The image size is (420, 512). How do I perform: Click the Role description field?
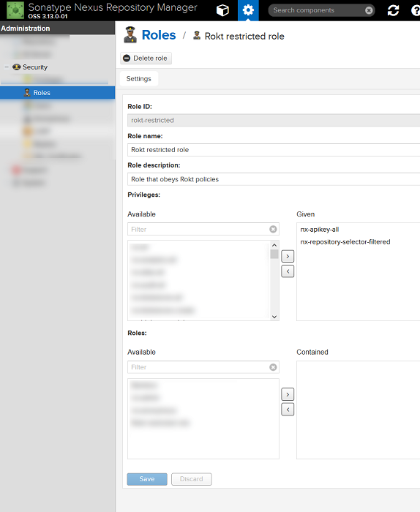click(x=274, y=179)
